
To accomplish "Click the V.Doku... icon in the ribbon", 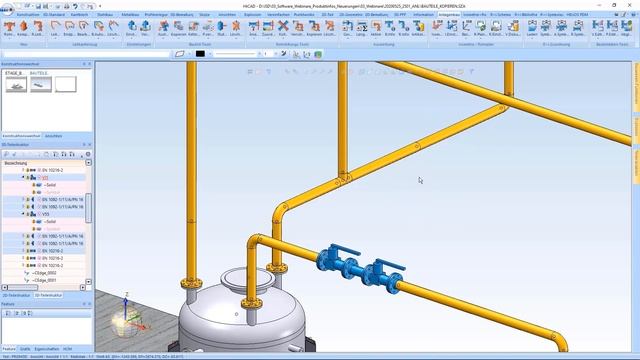I will pos(513,28).
